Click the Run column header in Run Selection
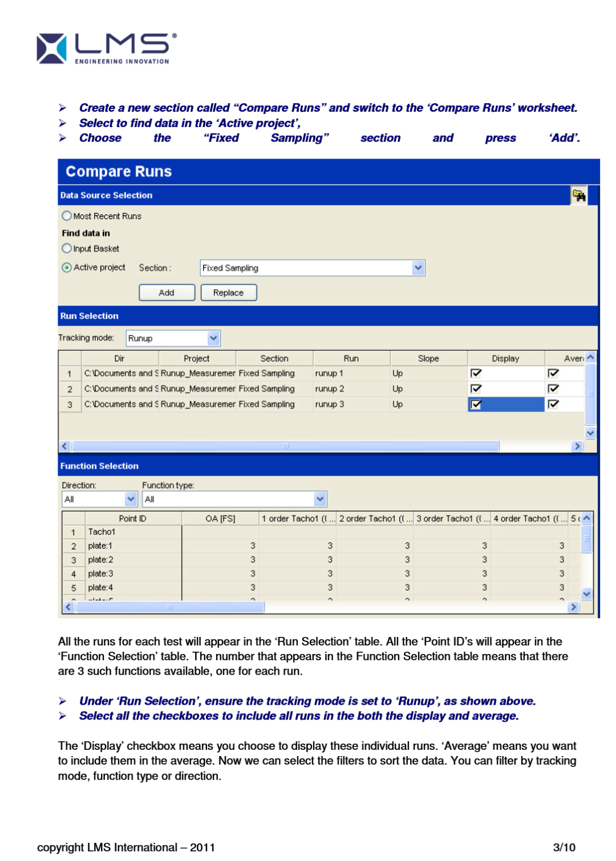Screen dimensions: 616x861 pyautogui.click(x=351, y=359)
